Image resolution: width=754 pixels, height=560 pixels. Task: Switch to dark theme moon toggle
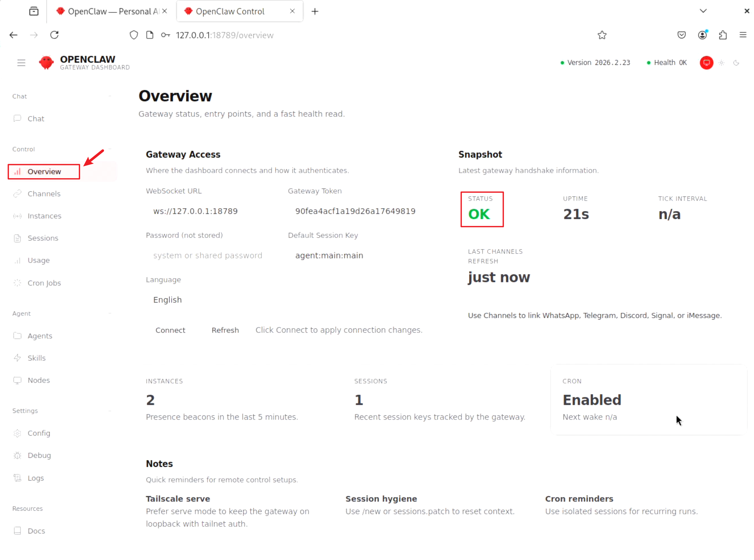point(736,63)
